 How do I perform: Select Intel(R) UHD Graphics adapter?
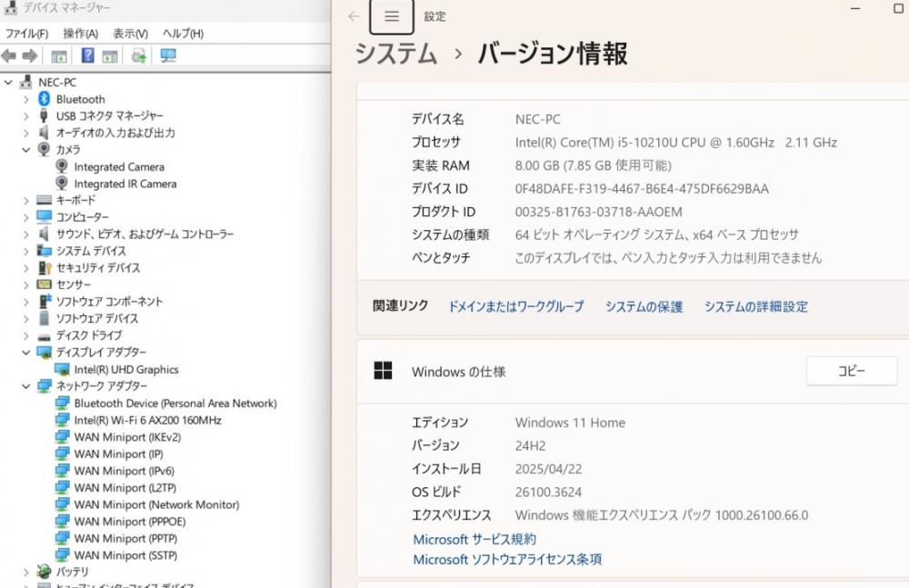125,369
